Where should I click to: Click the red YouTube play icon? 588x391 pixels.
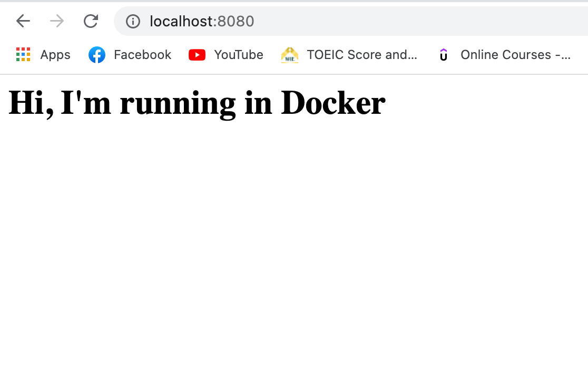197,55
